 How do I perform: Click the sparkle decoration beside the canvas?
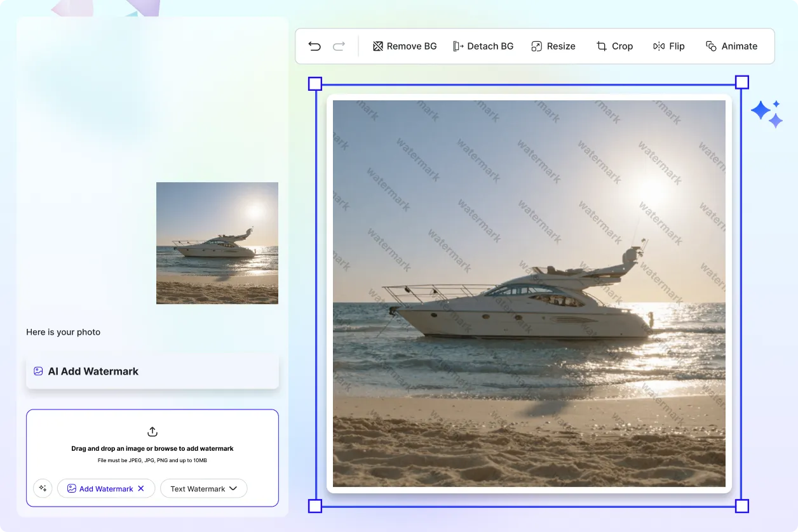click(x=767, y=112)
